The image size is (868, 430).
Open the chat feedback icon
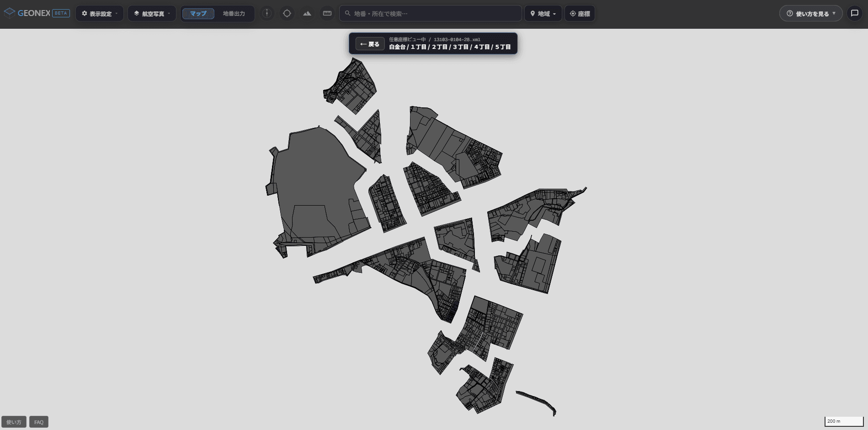point(855,13)
